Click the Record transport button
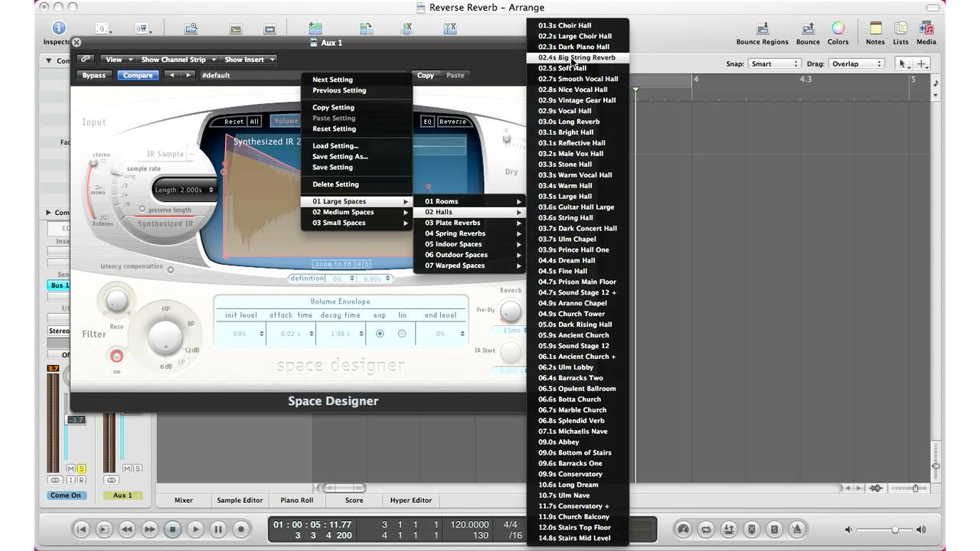This screenshot has height=551, width=980. (x=241, y=529)
